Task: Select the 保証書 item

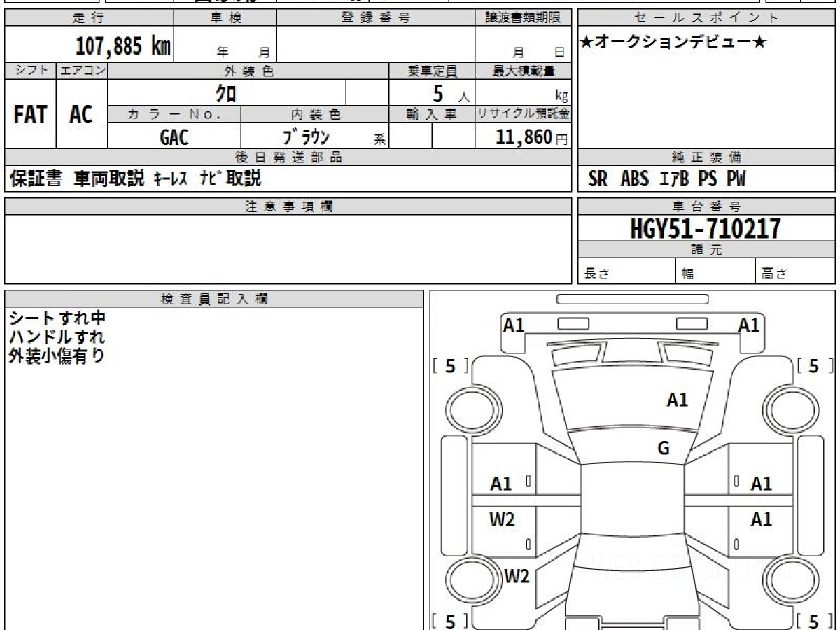Action: (36, 178)
